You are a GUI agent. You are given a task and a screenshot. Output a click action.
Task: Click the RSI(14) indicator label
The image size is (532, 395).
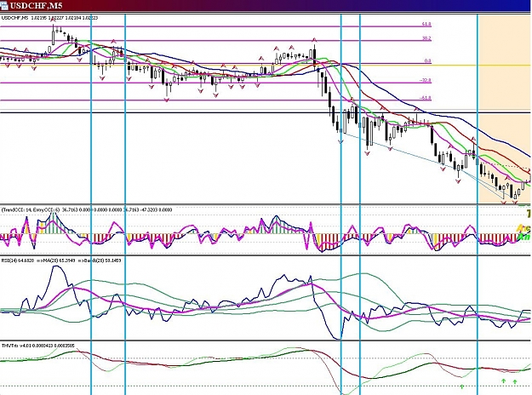[61, 260]
